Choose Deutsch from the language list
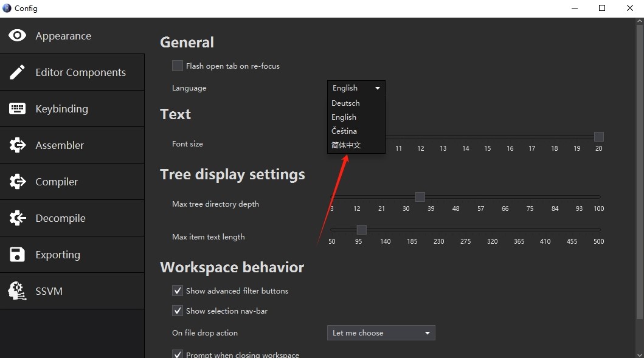 345,103
